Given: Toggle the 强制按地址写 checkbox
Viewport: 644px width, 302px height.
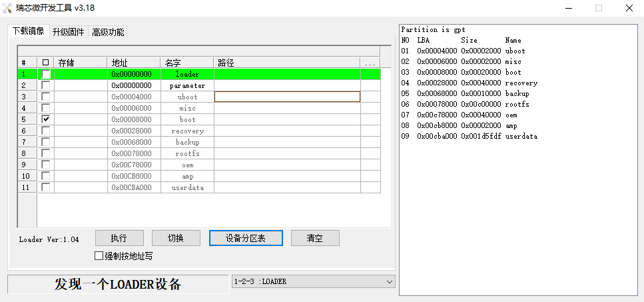Looking at the screenshot, I should pos(99,256).
